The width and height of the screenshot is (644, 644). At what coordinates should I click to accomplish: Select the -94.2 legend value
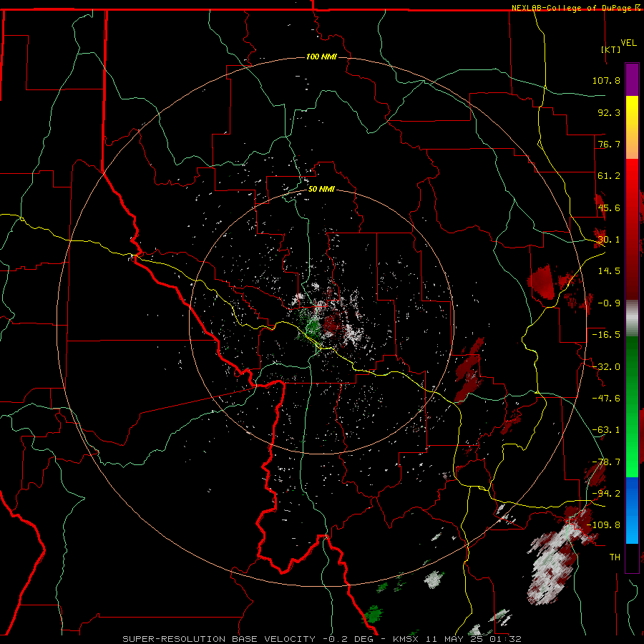click(x=606, y=494)
